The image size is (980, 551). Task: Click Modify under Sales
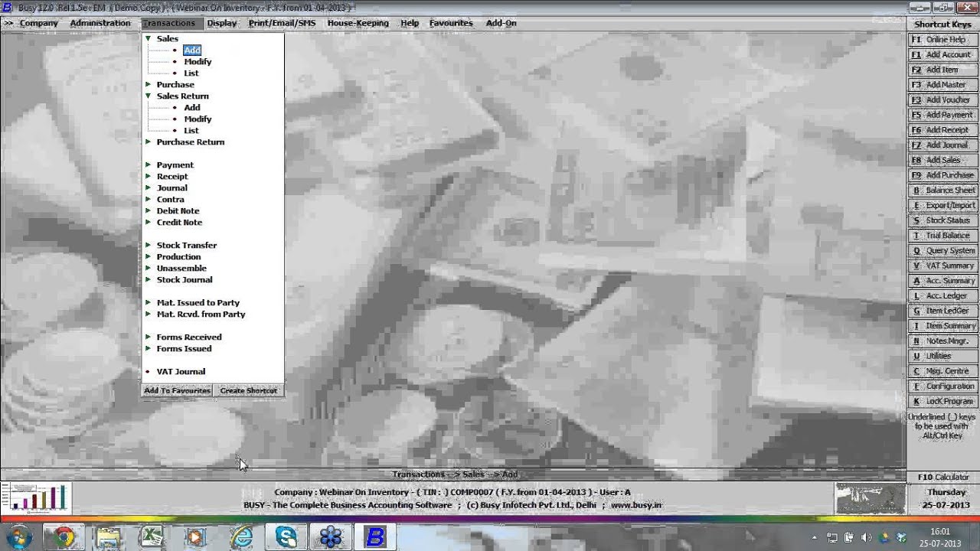pyautogui.click(x=198, y=61)
